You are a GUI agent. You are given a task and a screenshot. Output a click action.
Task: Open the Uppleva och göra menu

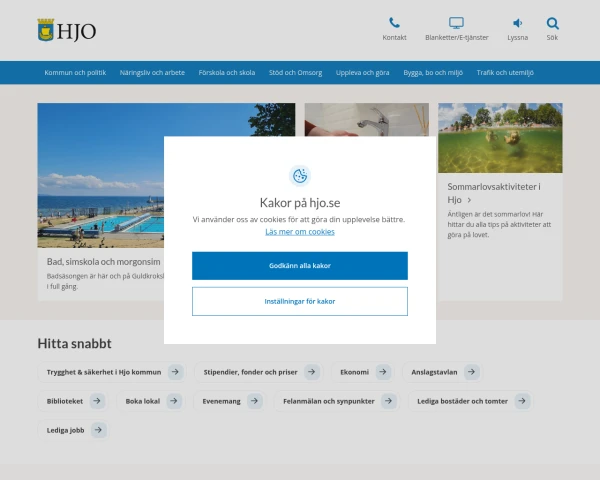tap(362, 72)
